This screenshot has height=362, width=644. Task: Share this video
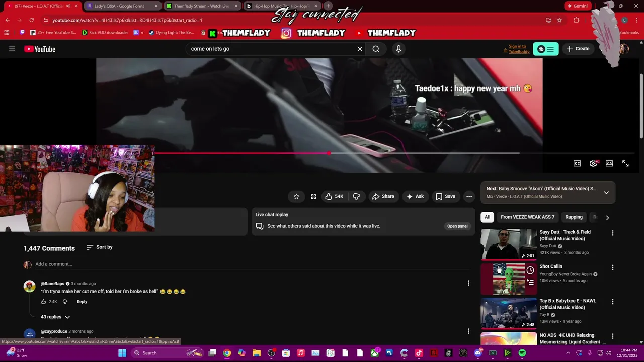click(x=383, y=196)
